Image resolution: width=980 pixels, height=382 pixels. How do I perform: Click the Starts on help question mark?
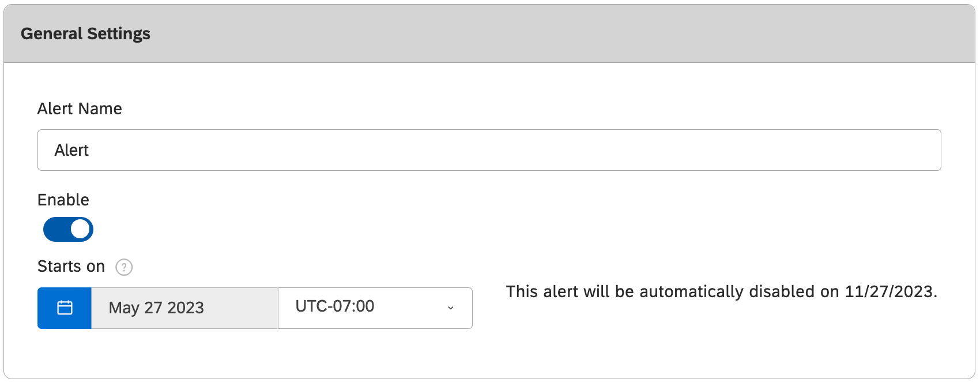click(124, 267)
